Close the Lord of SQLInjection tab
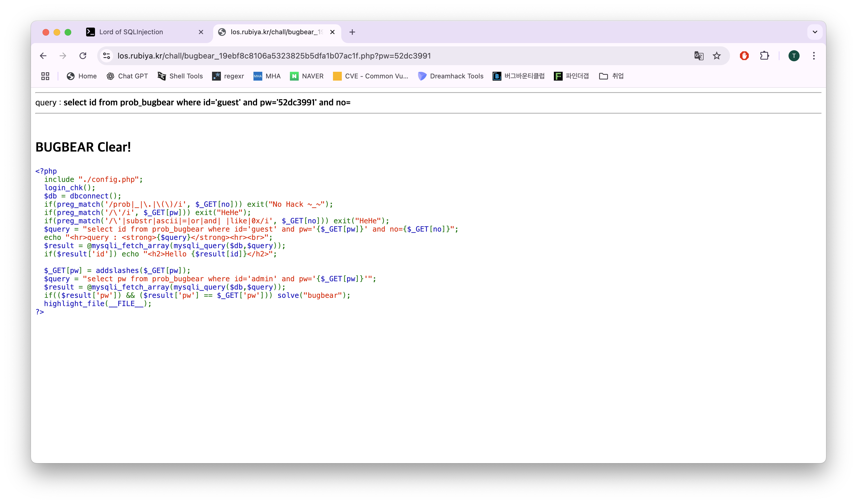The height and width of the screenshot is (504, 857). point(201,32)
